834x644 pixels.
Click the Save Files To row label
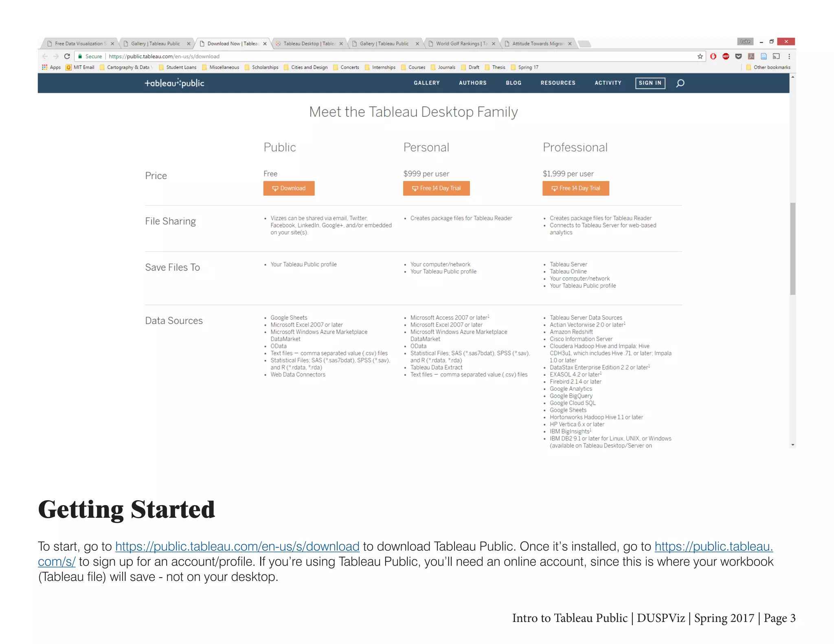pyautogui.click(x=173, y=267)
